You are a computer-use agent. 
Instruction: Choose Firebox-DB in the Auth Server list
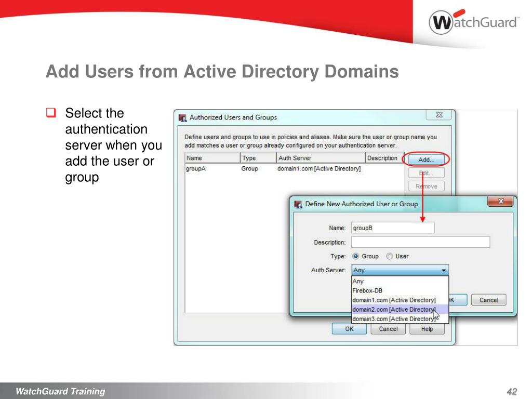click(400, 291)
